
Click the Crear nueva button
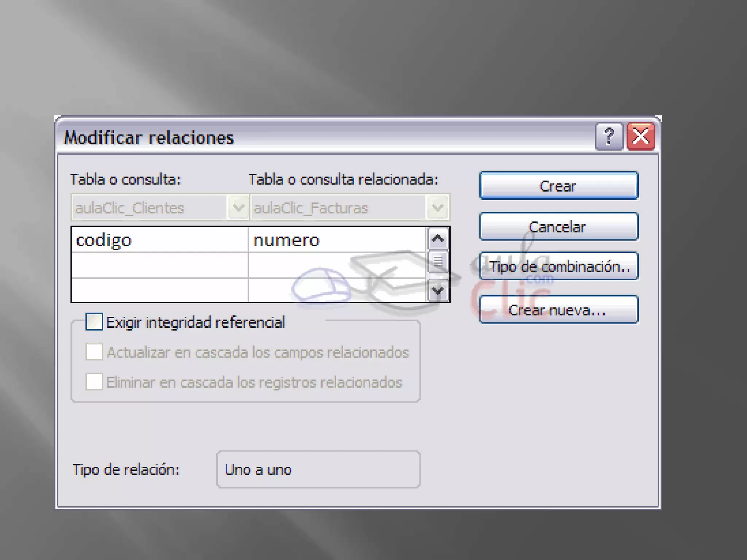559,310
